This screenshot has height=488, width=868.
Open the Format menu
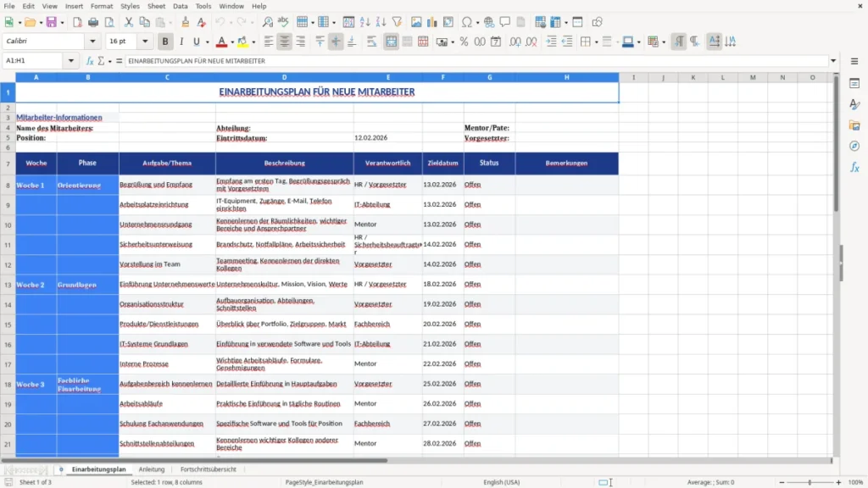(102, 6)
